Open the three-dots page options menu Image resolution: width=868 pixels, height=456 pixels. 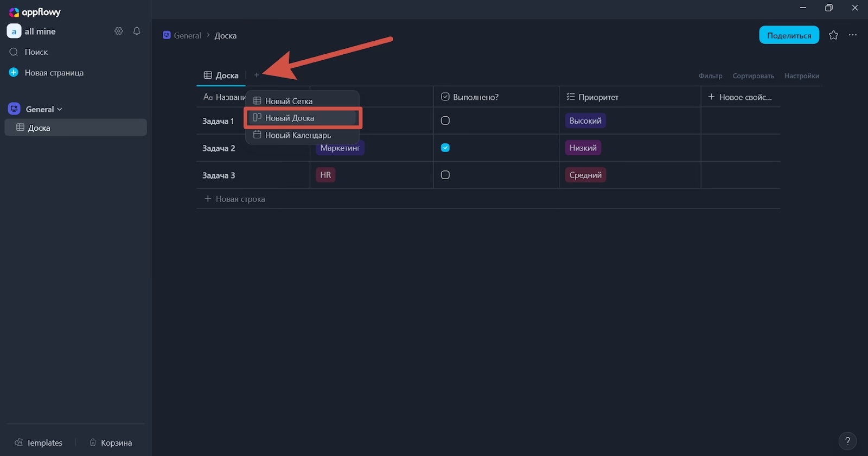coord(853,35)
